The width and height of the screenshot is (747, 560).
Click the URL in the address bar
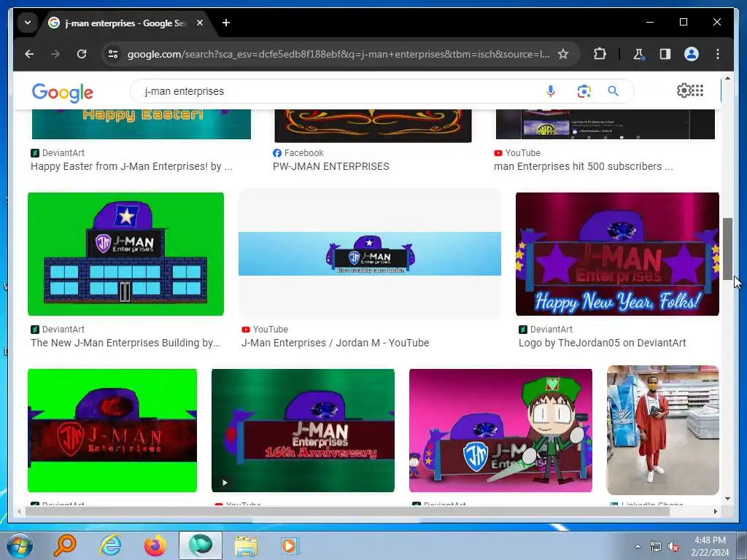coord(338,54)
